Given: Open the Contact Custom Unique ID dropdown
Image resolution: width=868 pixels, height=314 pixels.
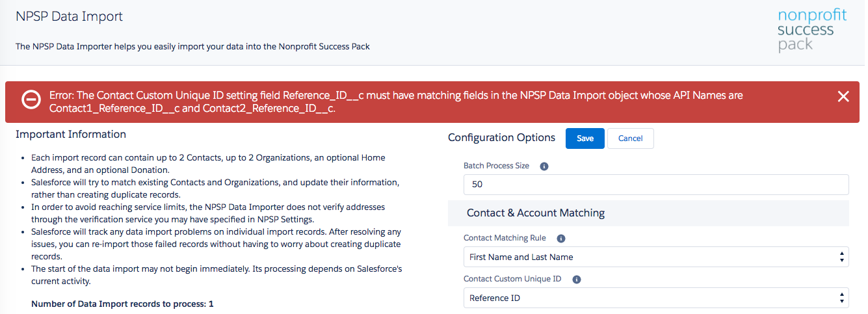Looking at the screenshot, I should pyautogui.click(x=656, y=298).
